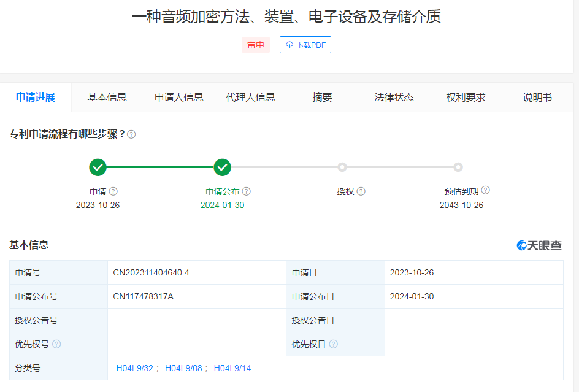Click the 审中 status tag
Viewport: 579px width, 392px height.
(x=256, y=45)
